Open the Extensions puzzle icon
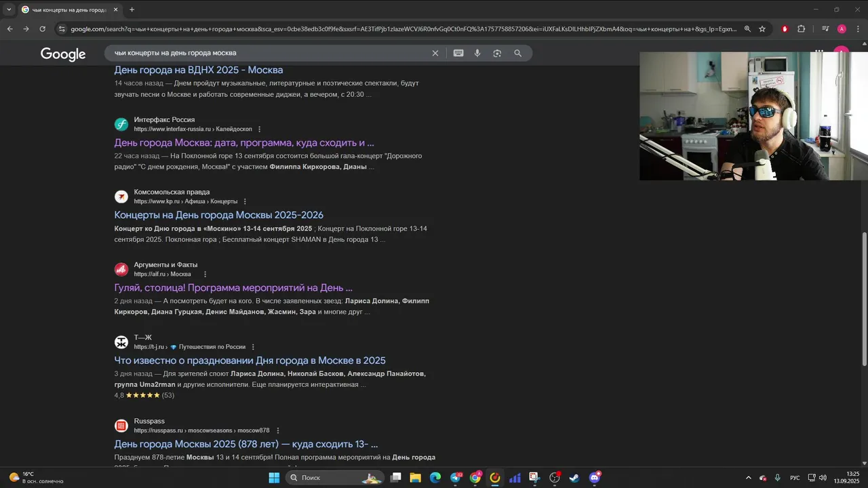 pos(801,29)
